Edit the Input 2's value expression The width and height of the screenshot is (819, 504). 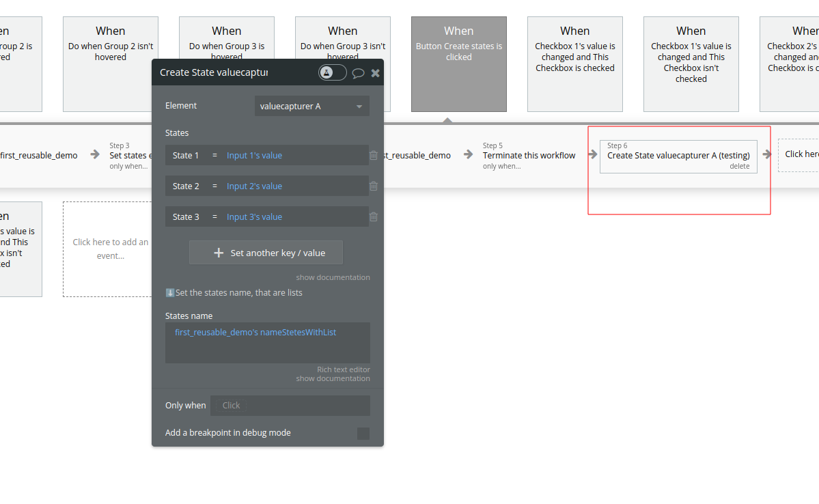tap(254, 186)
